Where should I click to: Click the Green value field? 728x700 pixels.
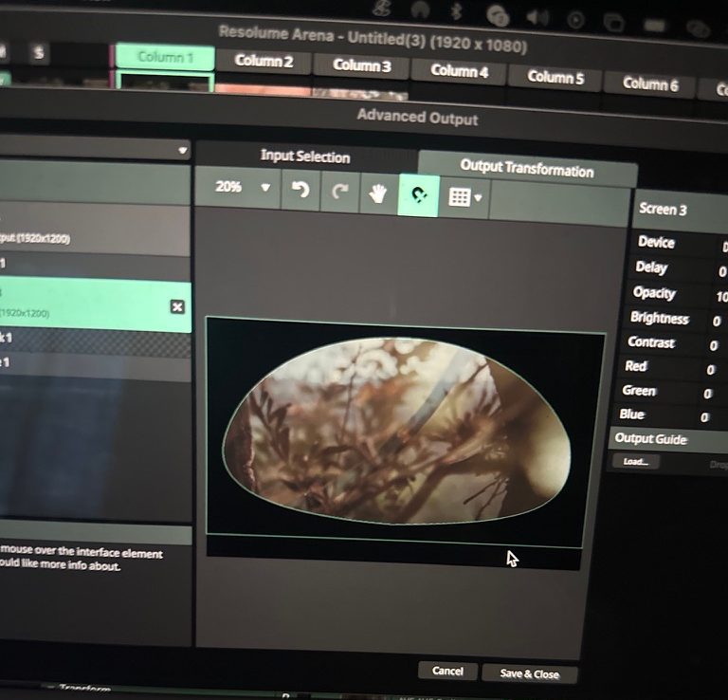point(707,394)
